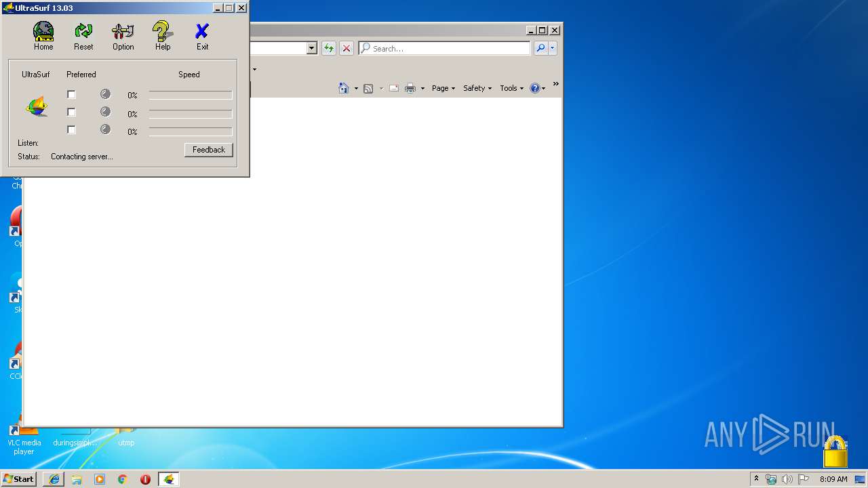Screen dimensions: 868x488
Task: Click the Internet Explorer Search input field
Action: pos(445,48)
